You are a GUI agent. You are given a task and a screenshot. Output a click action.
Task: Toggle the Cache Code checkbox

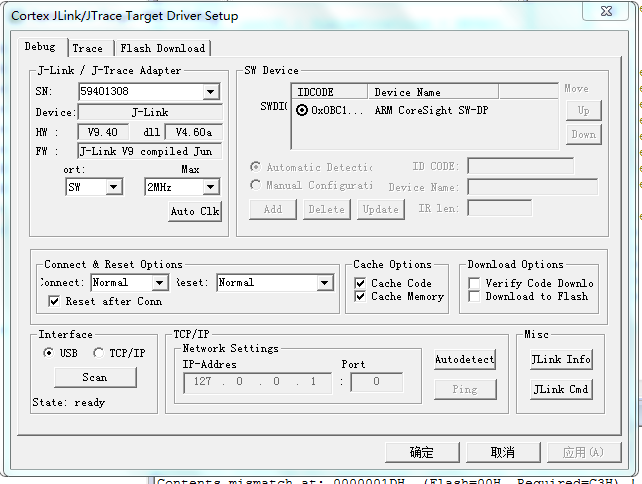[360, 283]
